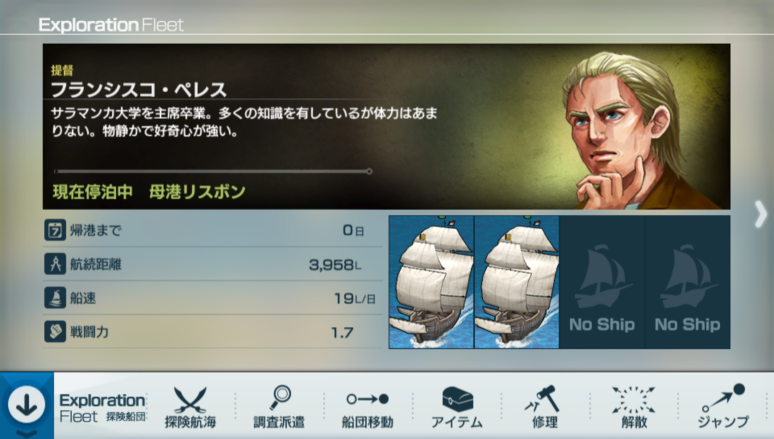
Task: Click 船速 ship speed icon
Action: tap(55, 298)
